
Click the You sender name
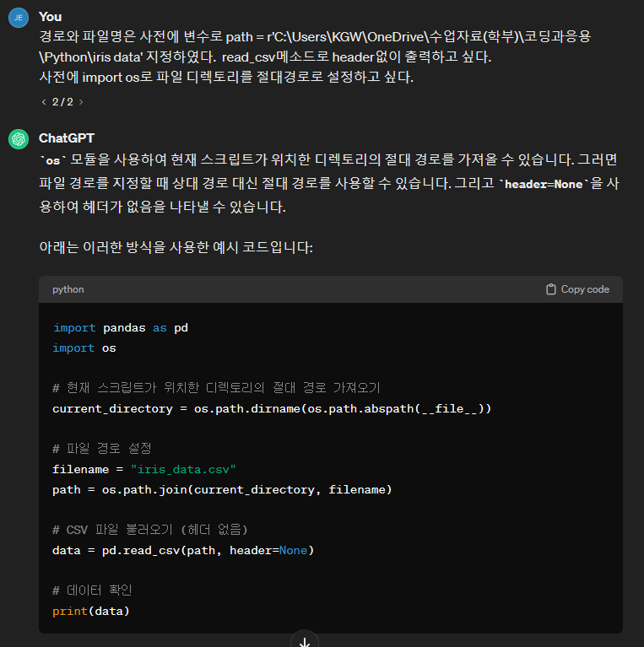click(51, 17)
